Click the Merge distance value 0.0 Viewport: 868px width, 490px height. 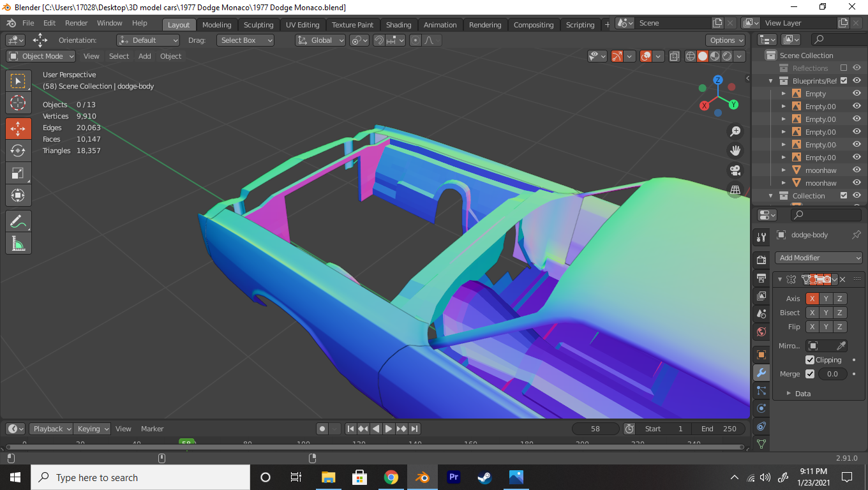pyautogui.click(x=832, y=374)
